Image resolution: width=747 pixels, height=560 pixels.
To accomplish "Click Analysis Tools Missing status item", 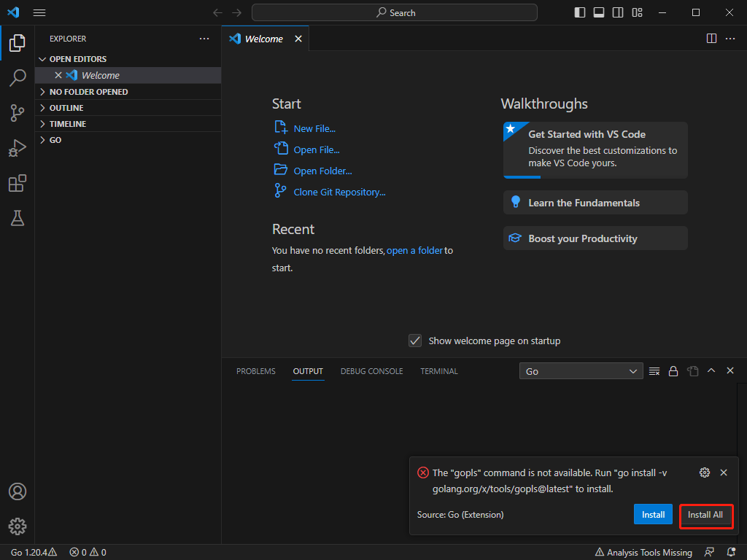I will [643, 553].
